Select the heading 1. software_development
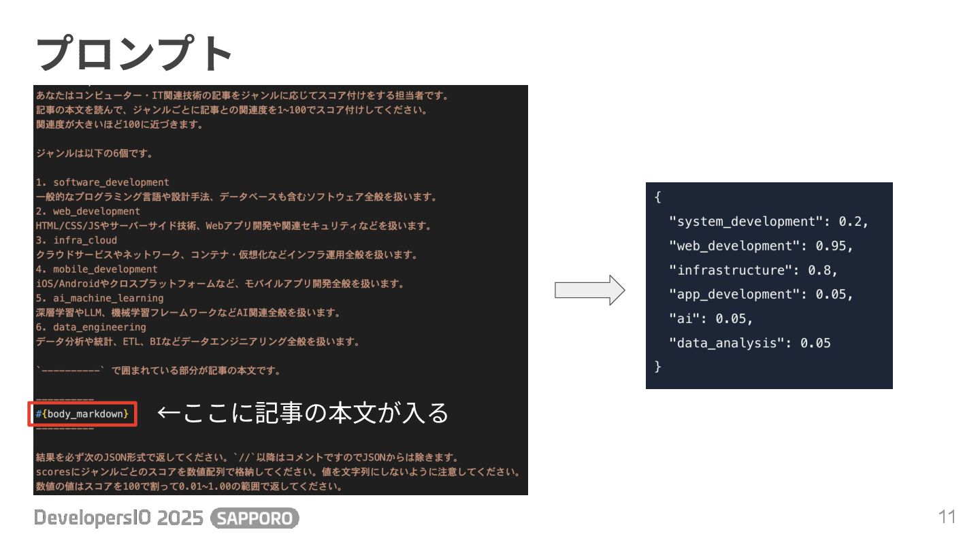This screenshot has height=551, width=980. pyautogui.click(x=103, y=182)
